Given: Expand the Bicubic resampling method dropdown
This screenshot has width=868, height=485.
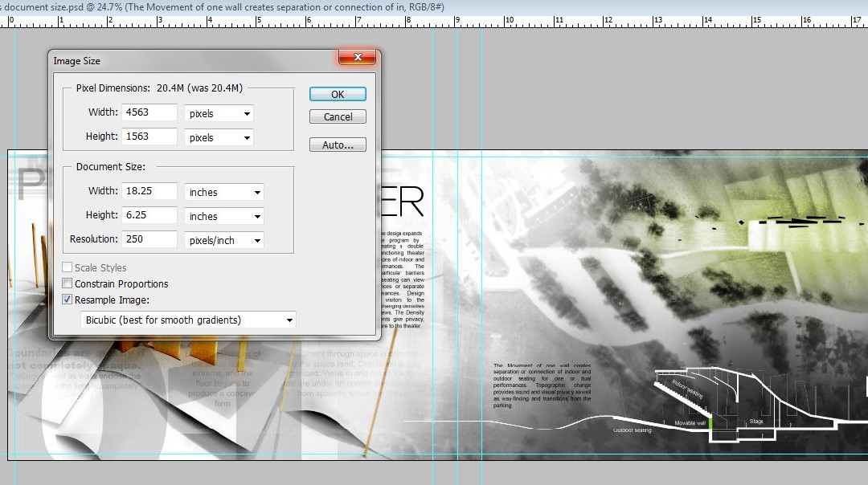Looking at the screenshot, I should point(188,320).
